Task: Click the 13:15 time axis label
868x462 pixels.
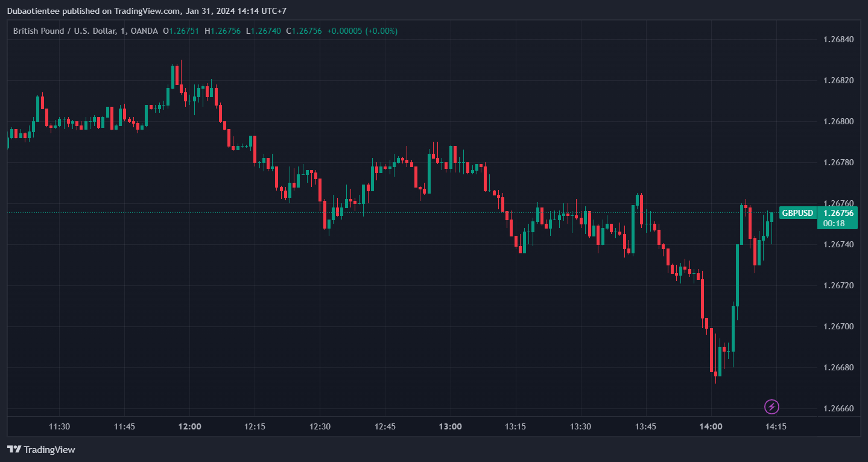Action: [515, 426]
